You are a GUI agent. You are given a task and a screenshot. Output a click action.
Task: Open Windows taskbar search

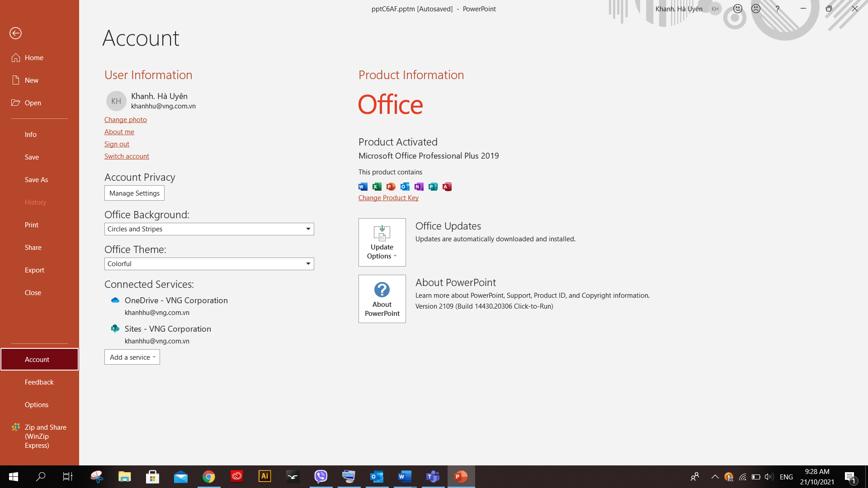coord(41,477)
